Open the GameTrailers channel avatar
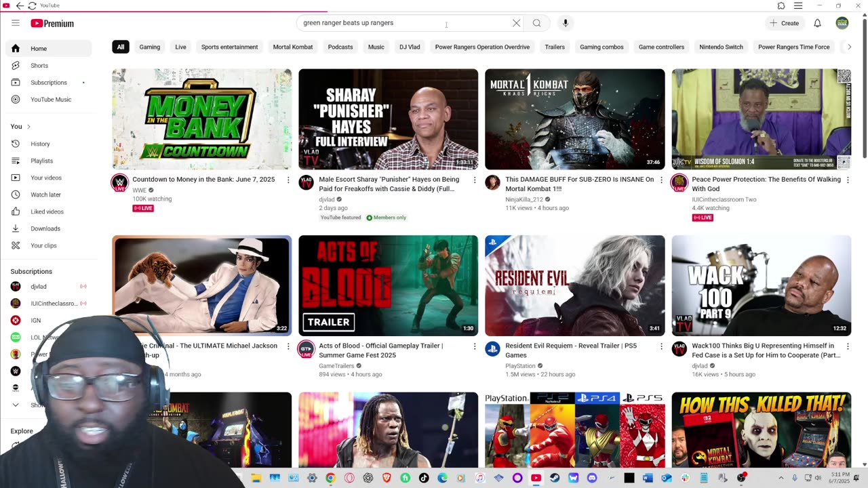868x488 pixels. 307,348
